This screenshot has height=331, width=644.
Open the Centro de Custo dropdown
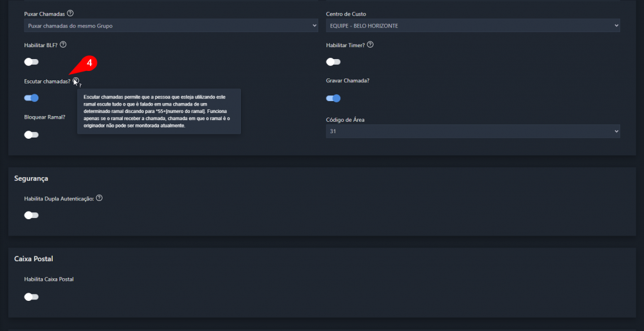pos(473,26)
